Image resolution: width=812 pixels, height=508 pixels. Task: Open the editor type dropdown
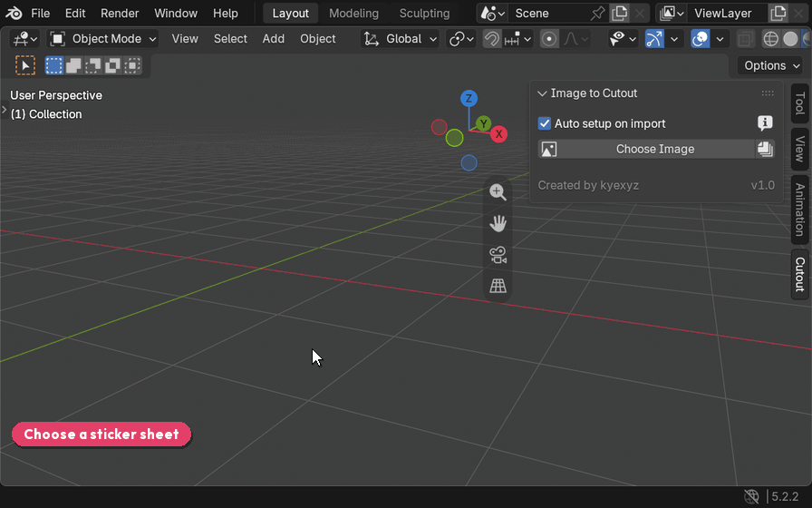24,39
